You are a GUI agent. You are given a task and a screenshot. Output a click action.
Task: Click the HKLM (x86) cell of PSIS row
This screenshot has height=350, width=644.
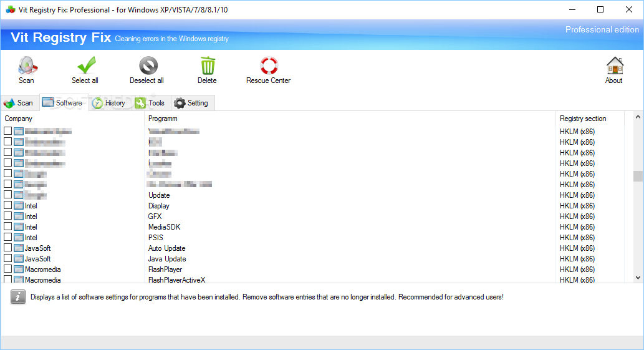(577, 238)
